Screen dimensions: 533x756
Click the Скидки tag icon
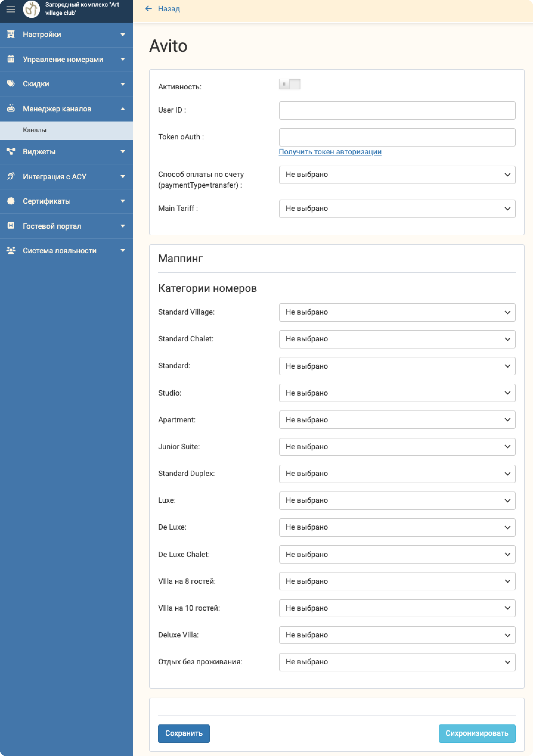coord(11,84)
